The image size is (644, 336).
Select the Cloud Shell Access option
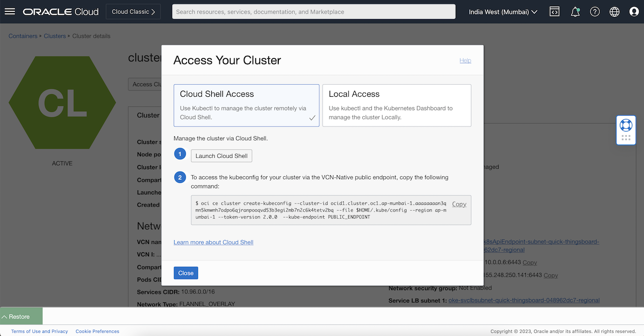click(247, 105)
